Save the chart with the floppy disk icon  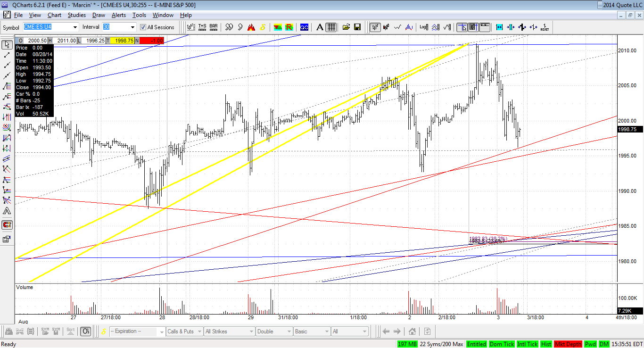tap(357, 27)
